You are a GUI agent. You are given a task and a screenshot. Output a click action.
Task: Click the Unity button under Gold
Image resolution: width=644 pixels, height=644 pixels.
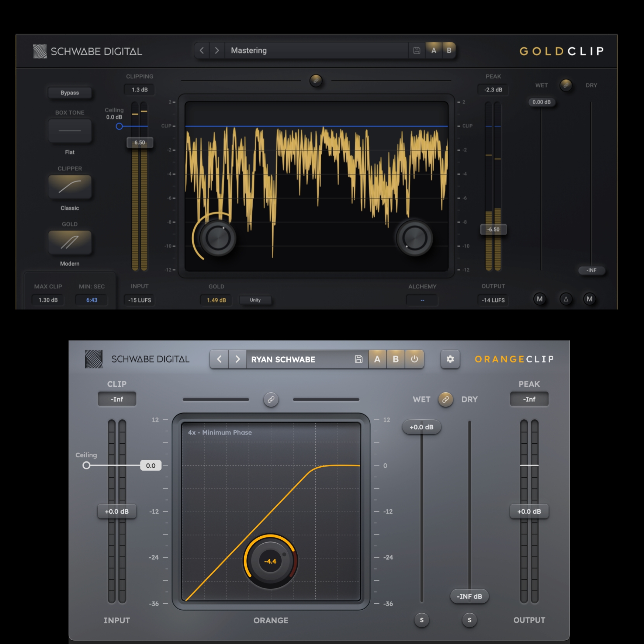point(255,300)
